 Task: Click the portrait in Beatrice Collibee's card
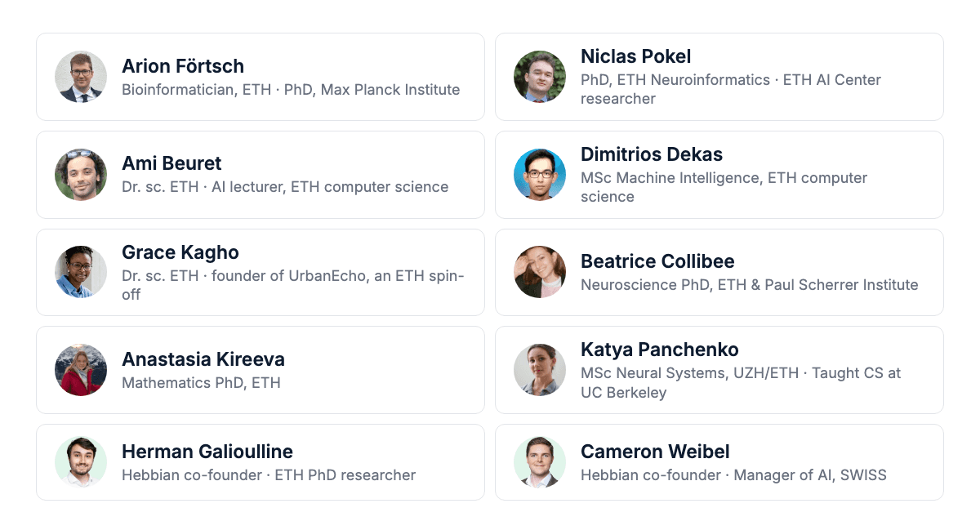point(540,272)
